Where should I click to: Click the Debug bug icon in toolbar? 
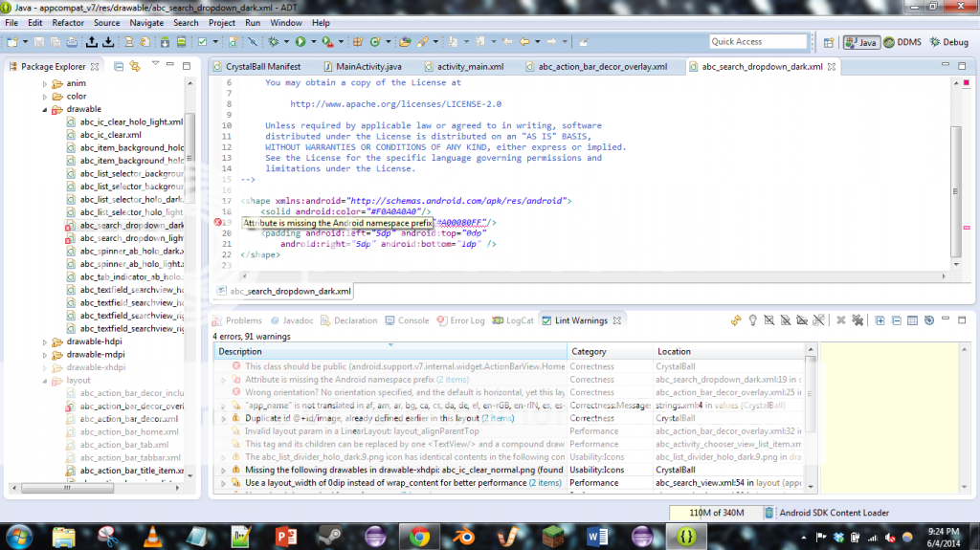pyautogui.click(x=274, y=42)
